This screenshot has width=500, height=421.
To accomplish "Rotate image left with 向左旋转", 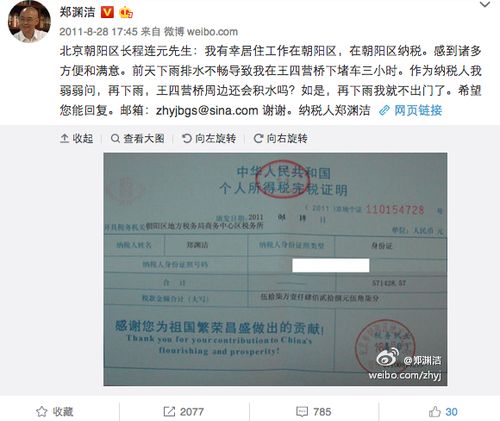I will [209, 138].
